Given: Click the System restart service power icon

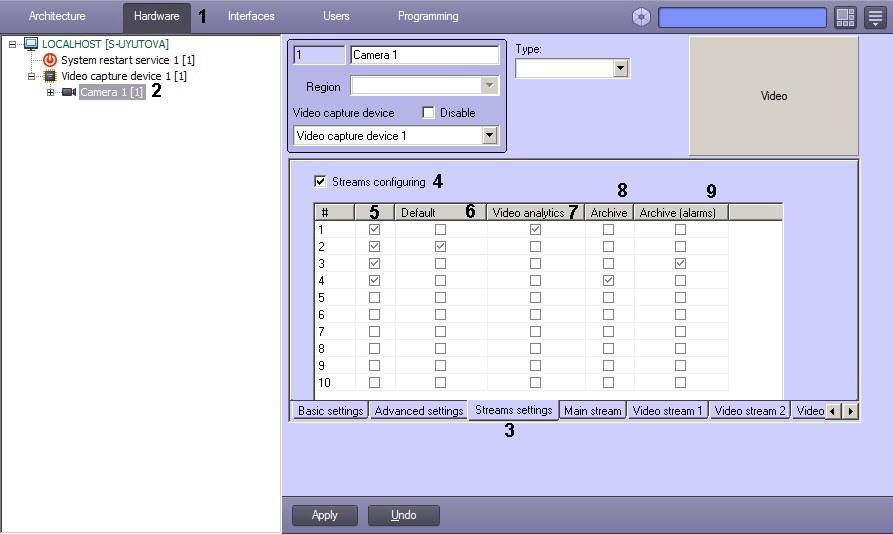Looking at the screenshot, I should 50,60.
